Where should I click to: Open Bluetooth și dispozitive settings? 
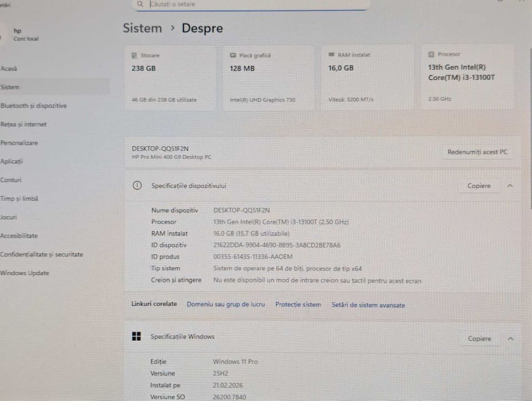point(34,105)
